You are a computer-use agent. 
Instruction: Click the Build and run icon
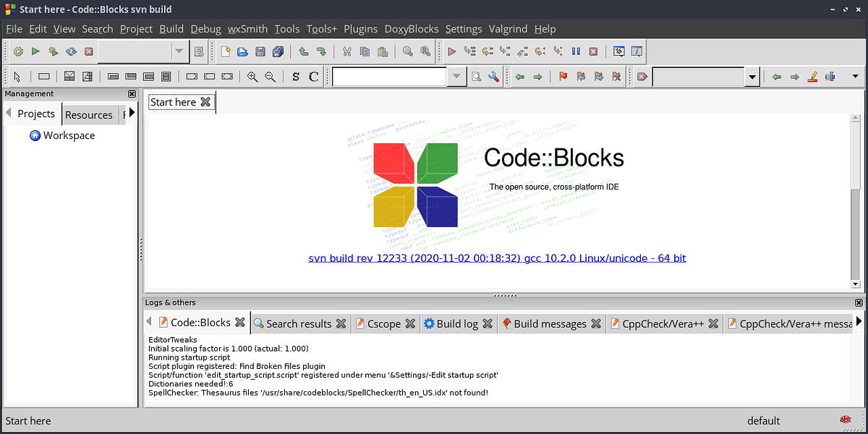click(x=54, y=51)
